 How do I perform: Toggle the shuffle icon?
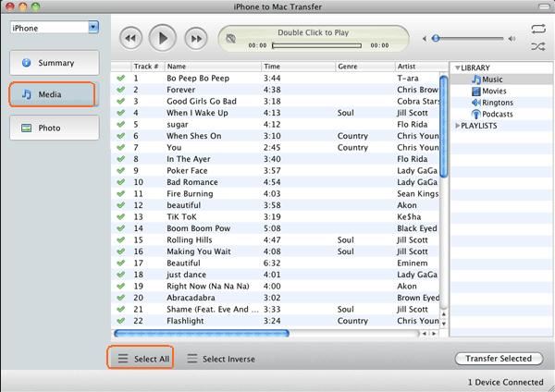pos(538,46)
